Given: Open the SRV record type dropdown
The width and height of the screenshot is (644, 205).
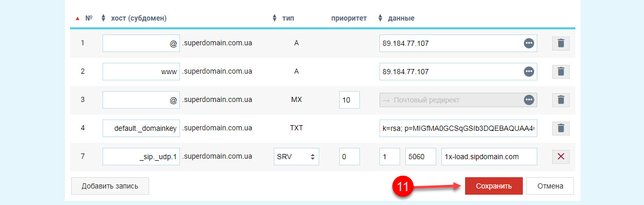Looking at the screenshot, I should point(296,157).
